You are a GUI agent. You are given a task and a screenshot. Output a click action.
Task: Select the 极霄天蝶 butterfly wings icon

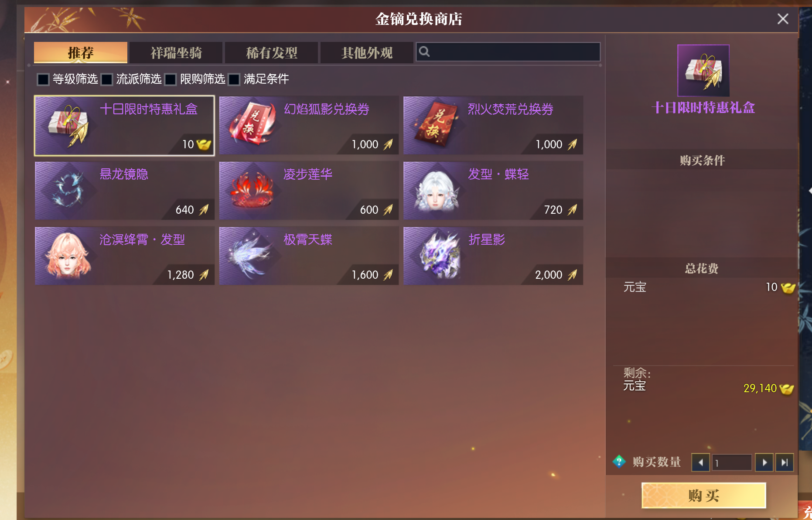pos(251,256)
